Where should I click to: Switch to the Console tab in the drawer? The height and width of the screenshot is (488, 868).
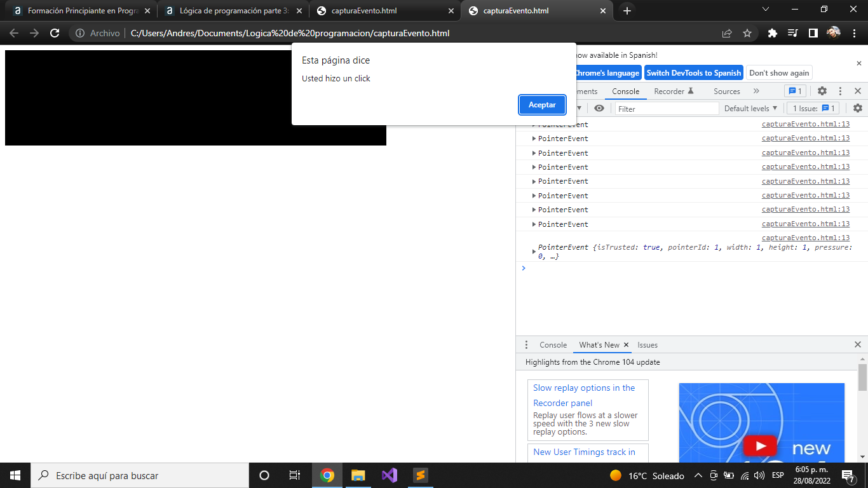[553, 345]
